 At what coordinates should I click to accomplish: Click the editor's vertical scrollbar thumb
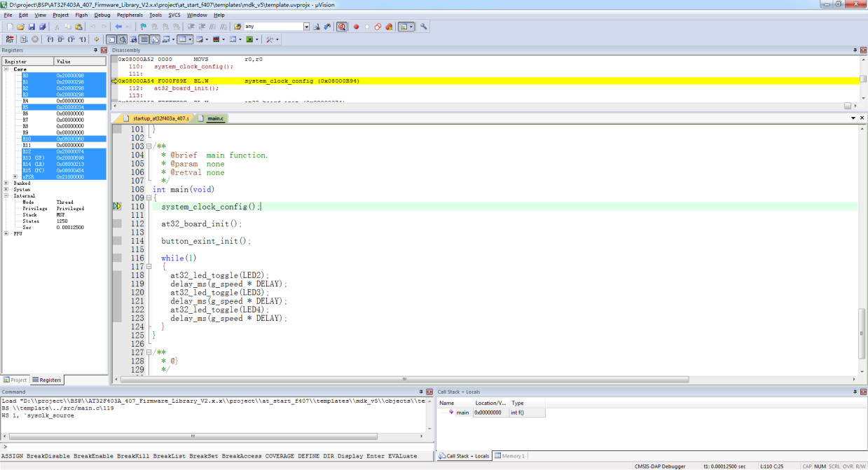862,333
